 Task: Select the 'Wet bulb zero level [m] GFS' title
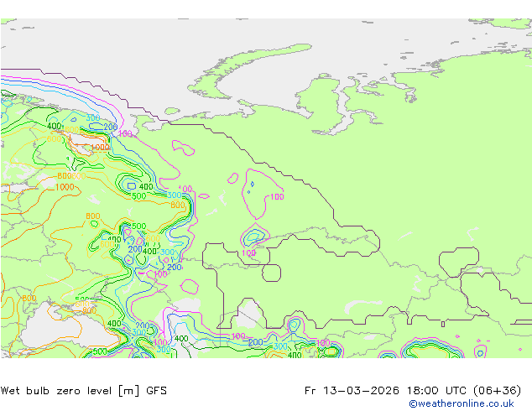(x=84, y=391)
